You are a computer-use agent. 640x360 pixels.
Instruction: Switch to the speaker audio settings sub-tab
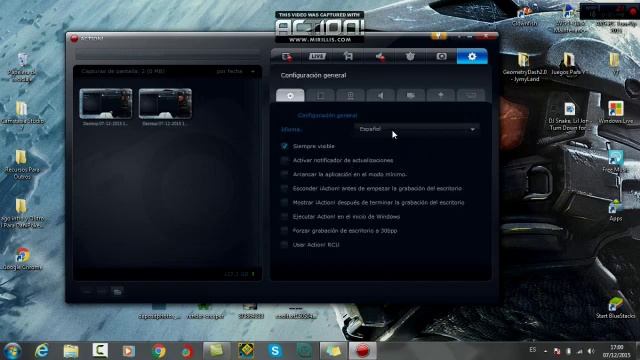point(380,95)
